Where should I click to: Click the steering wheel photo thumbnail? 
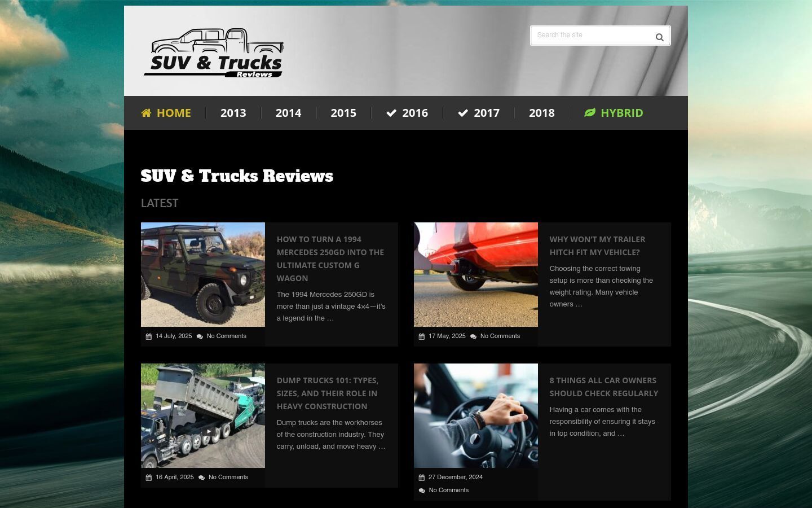(x=476, y=415)
